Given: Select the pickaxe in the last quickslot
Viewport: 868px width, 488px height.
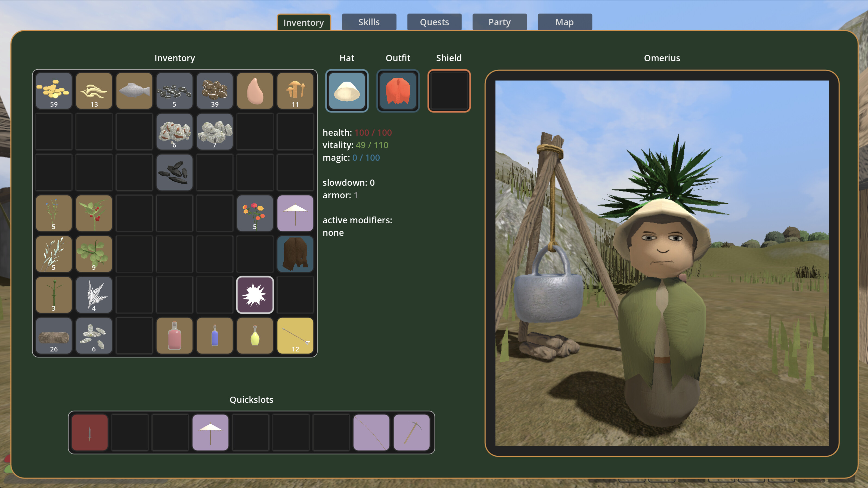Looking at the screenshot, I should click(411, 433).
